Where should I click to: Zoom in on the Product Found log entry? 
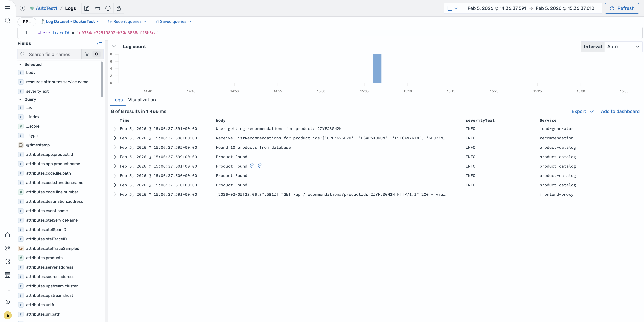pos(252,166)
